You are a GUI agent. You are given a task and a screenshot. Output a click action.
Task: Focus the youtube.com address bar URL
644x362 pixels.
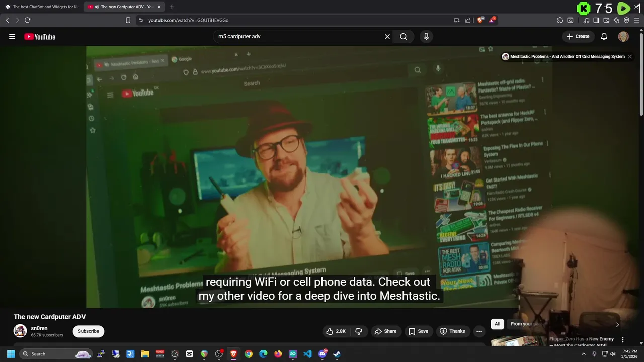(x=188, y=20)
